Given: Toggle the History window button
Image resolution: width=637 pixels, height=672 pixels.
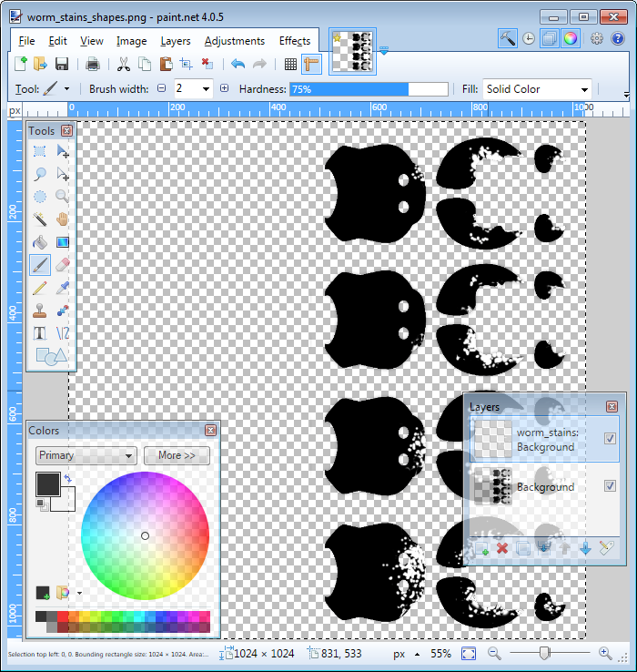Looking at the screenshot, I should tap(529, 38).
